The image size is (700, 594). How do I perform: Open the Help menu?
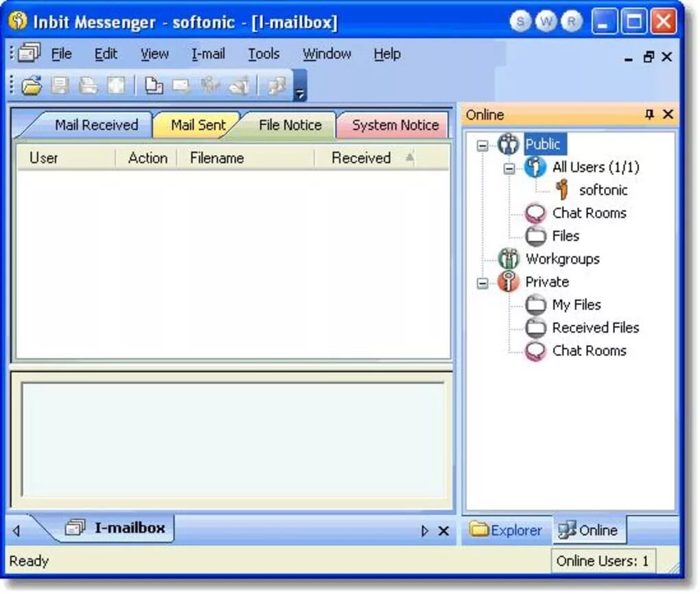[387, 54]
